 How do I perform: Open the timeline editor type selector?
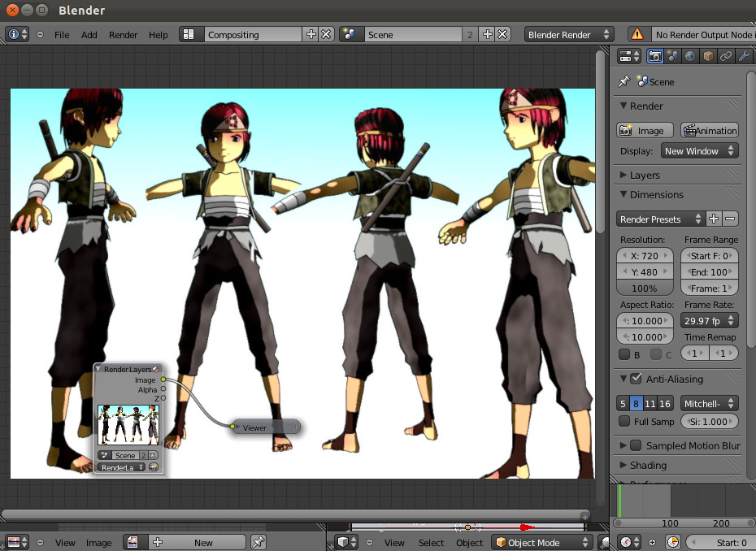630,542
